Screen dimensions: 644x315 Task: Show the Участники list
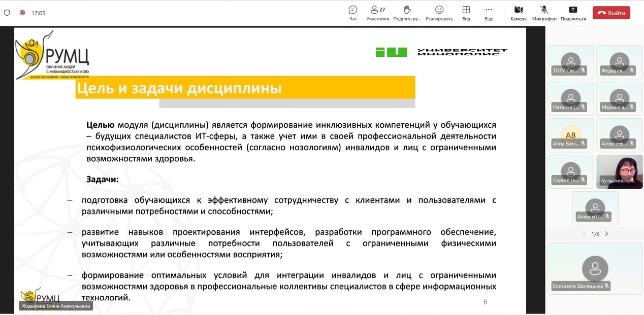(378, 13)
